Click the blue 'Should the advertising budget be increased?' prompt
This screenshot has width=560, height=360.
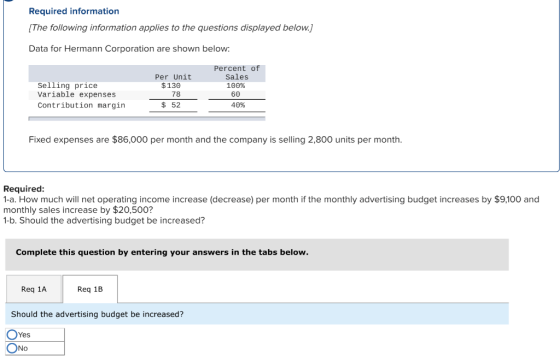[x=257, y=314]
